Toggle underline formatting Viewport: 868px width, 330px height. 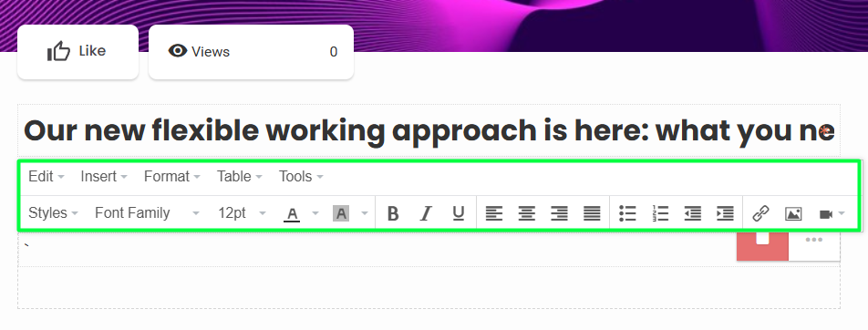click(458, 213)
